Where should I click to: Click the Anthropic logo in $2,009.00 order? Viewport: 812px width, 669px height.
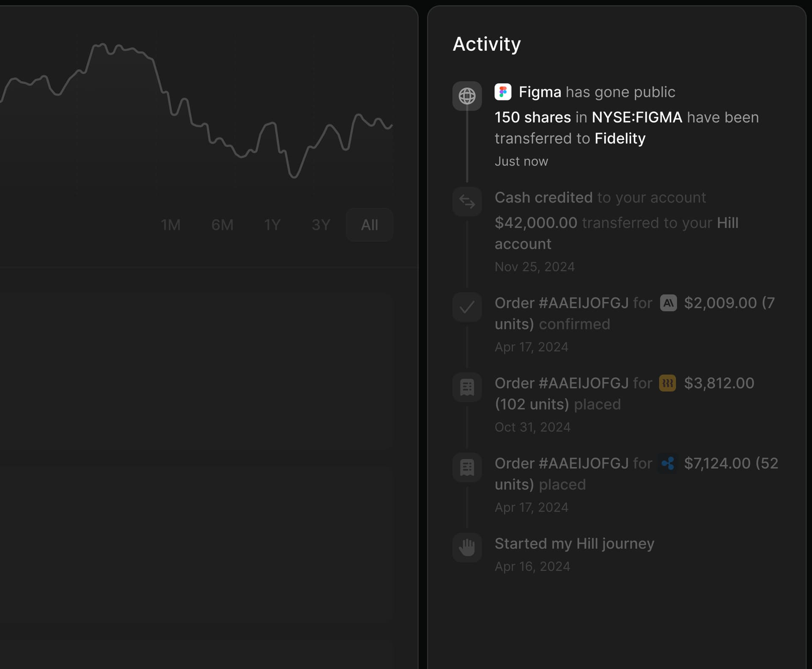pyautogui.click(x=668, y=303)
